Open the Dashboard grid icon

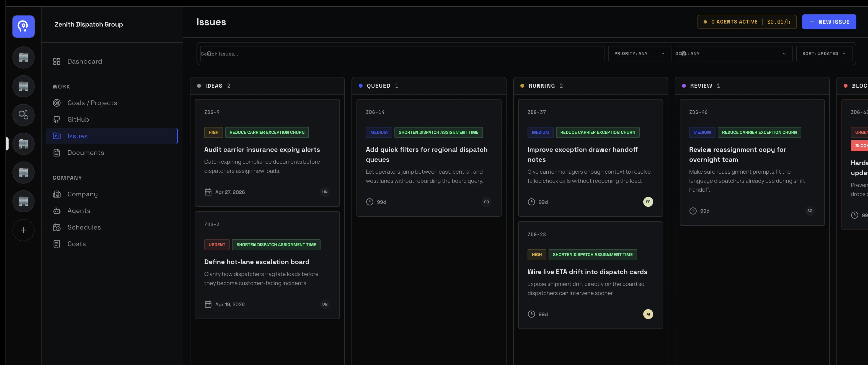(x=57, y=61)
